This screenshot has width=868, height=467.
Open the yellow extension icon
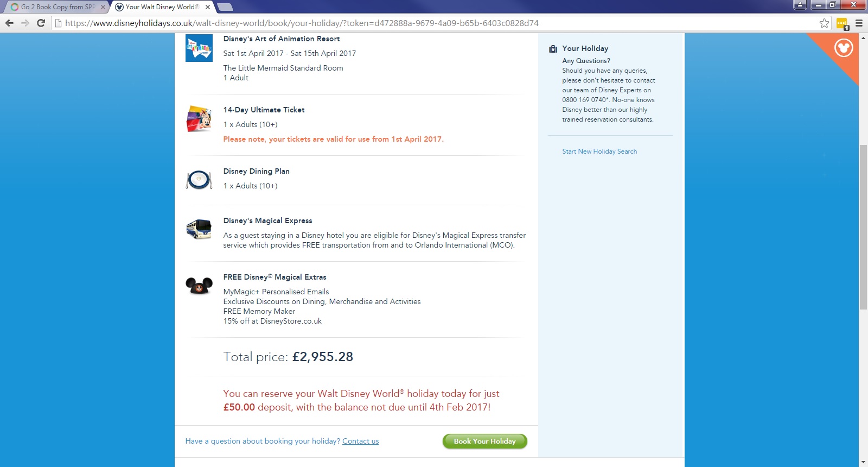tap(842, 24)
